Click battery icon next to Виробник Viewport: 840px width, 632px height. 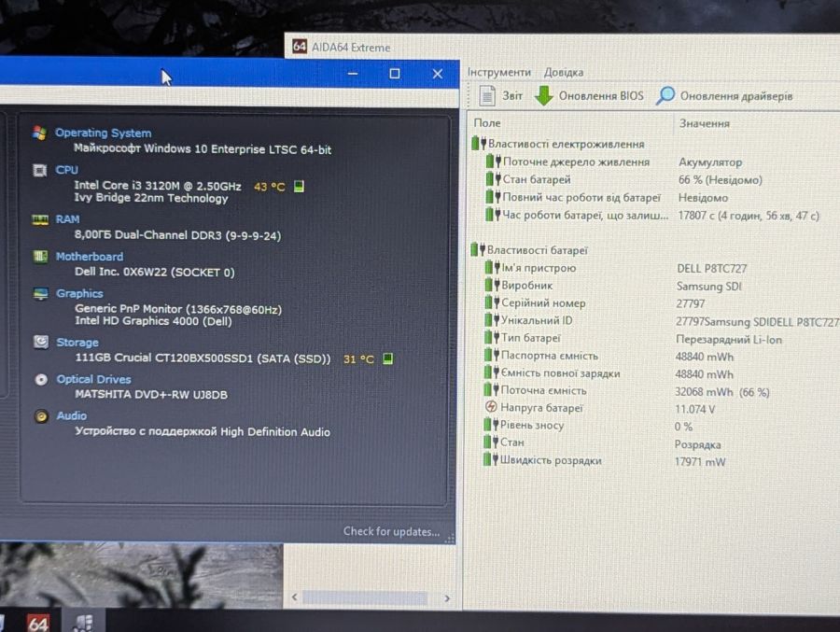tap(492, 285)
